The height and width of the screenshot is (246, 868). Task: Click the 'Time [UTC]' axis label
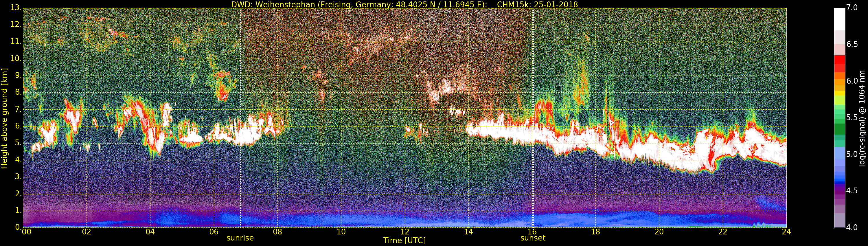[x=404, y=241]
